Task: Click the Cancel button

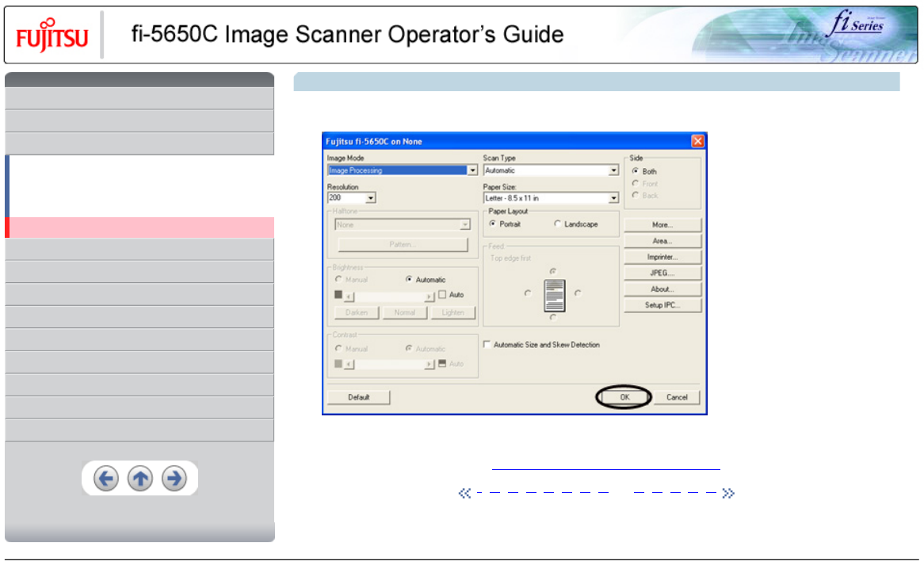Action: (677, 397)
